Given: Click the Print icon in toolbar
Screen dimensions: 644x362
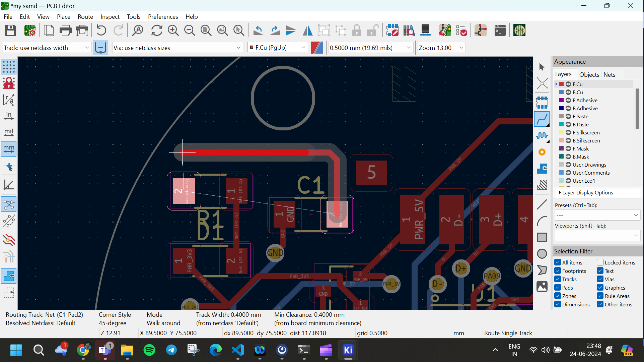Looking at the screenshot, I should coord(65,31).
